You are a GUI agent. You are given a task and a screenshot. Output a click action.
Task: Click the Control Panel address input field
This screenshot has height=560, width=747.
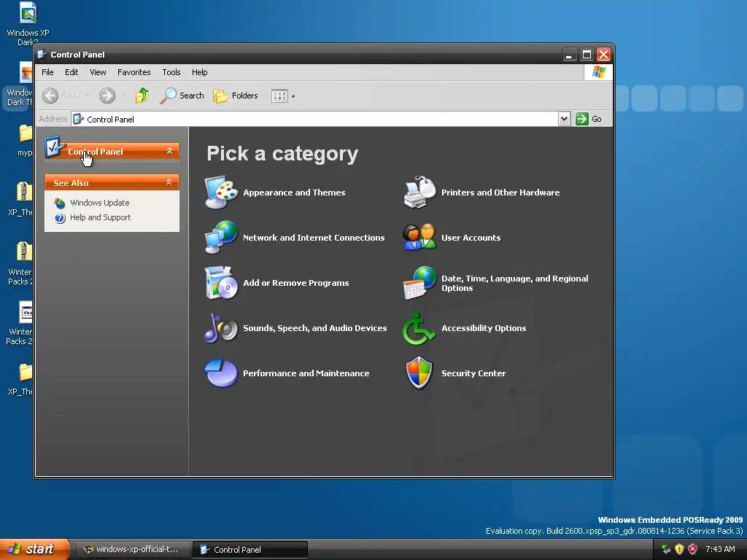[315, 119]
